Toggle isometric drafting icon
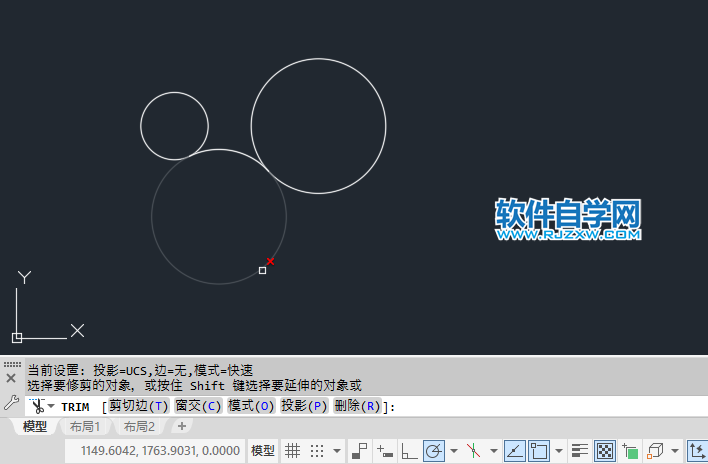Screen dimensions: 708x464 473,450
